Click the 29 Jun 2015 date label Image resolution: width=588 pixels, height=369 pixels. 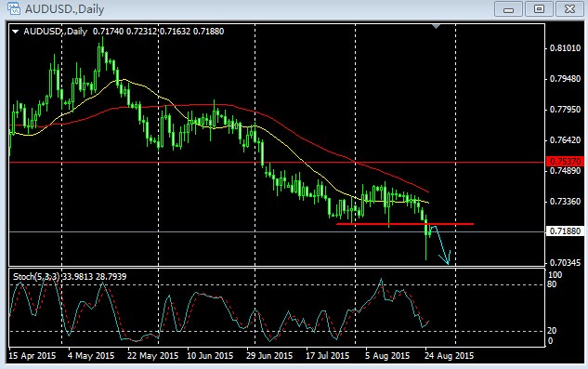[269, 355]
